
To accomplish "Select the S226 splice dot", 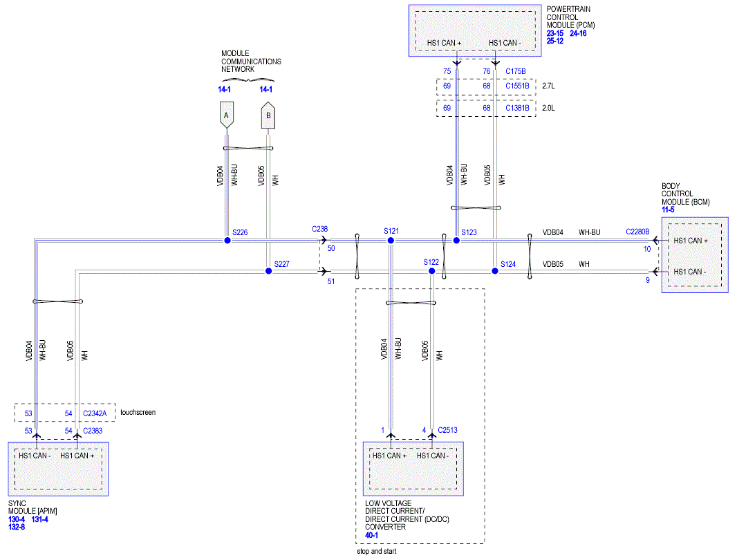I will coord(227,240).
